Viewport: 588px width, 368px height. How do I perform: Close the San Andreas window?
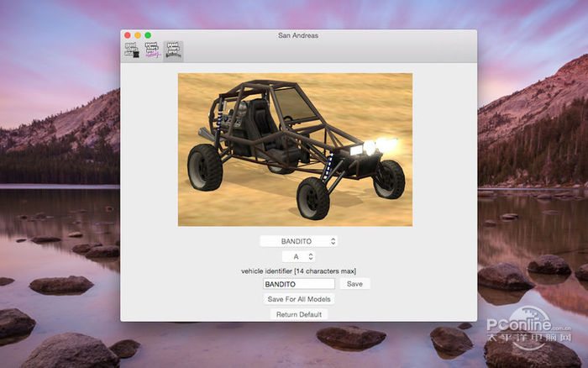(x=128, y=35)
